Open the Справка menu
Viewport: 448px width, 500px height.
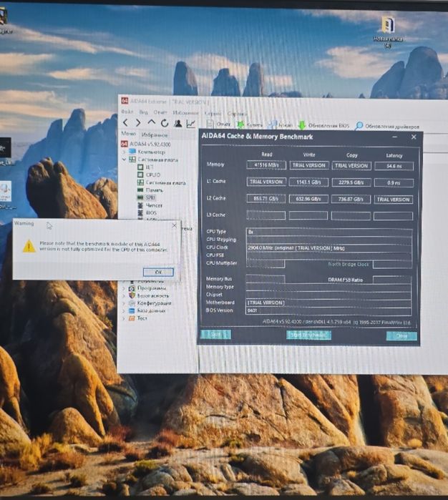pos(237,114)
